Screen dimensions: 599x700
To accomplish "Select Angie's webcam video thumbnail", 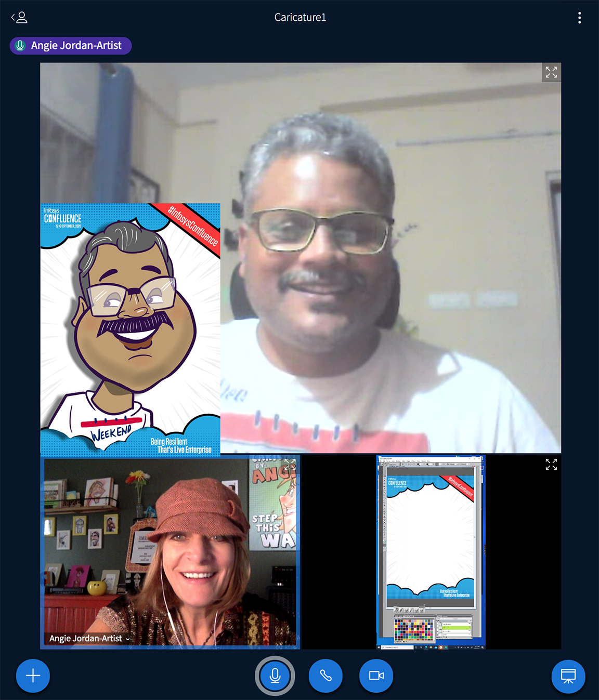I will point(170,552).
